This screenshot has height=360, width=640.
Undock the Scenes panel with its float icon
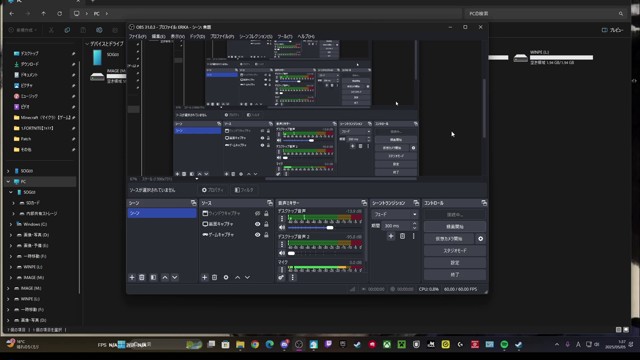tap(193, 203)
